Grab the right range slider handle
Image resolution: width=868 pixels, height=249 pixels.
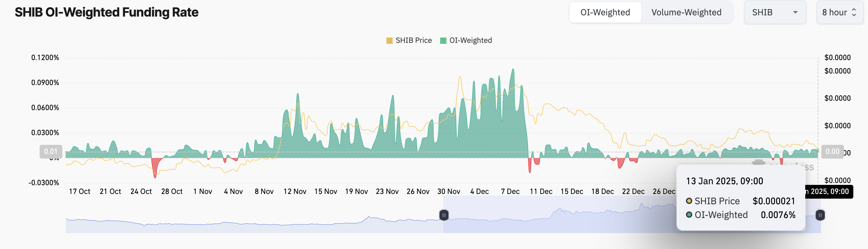820,215
